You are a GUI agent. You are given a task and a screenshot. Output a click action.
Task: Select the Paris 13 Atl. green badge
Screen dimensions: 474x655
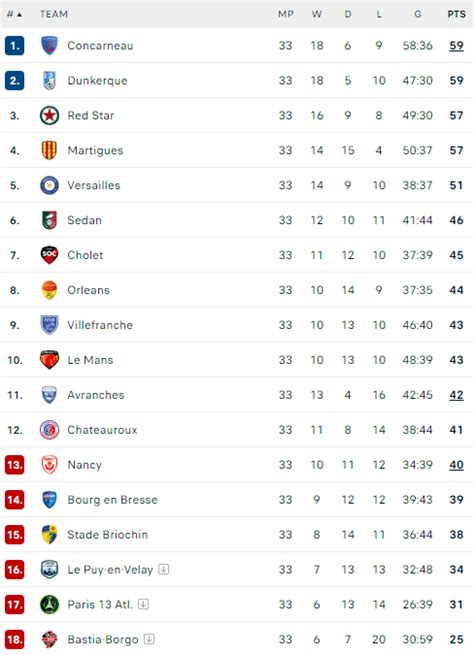49,604
